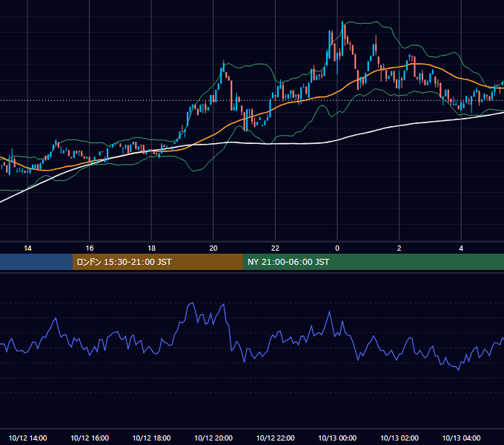The height and width of the screenshot is (445, 504).
Task: Click the 4 hour axis label
Action: [461, 248]
